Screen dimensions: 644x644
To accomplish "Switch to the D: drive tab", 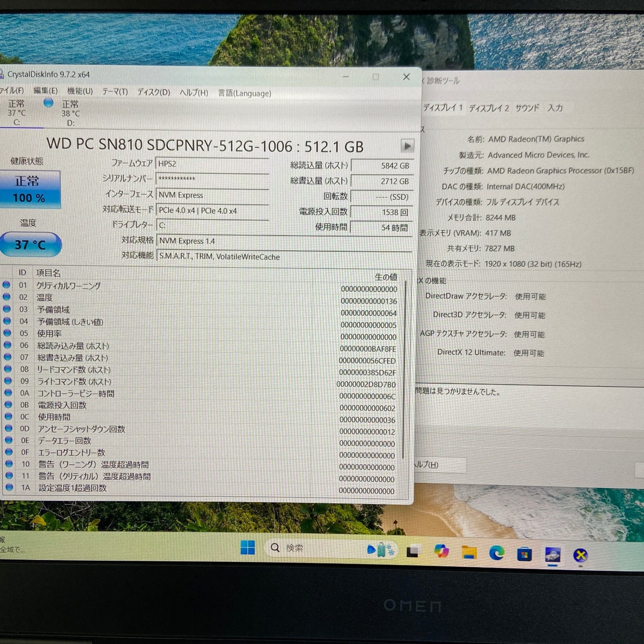I will point(71,111).
